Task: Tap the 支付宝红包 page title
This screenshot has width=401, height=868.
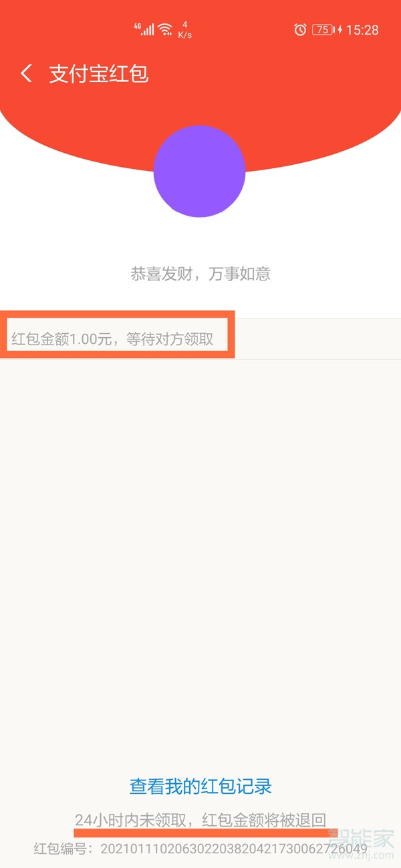Action: click(x=98, y=73)
